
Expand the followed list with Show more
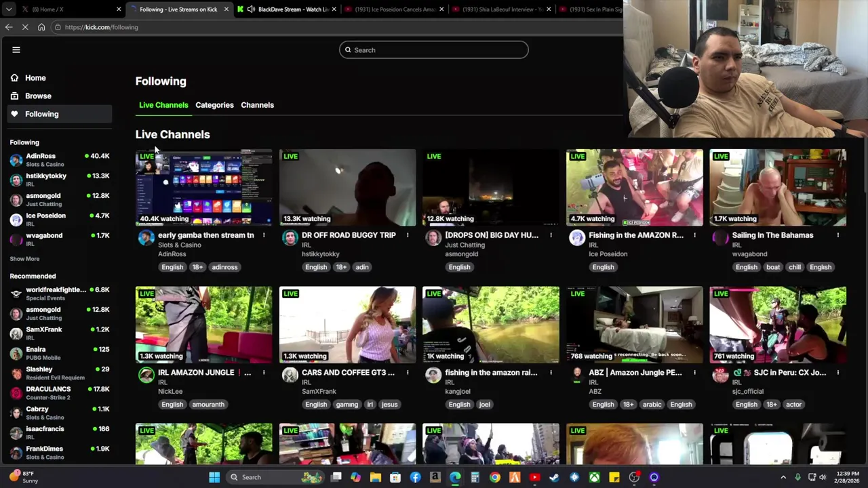coord(24,259)
